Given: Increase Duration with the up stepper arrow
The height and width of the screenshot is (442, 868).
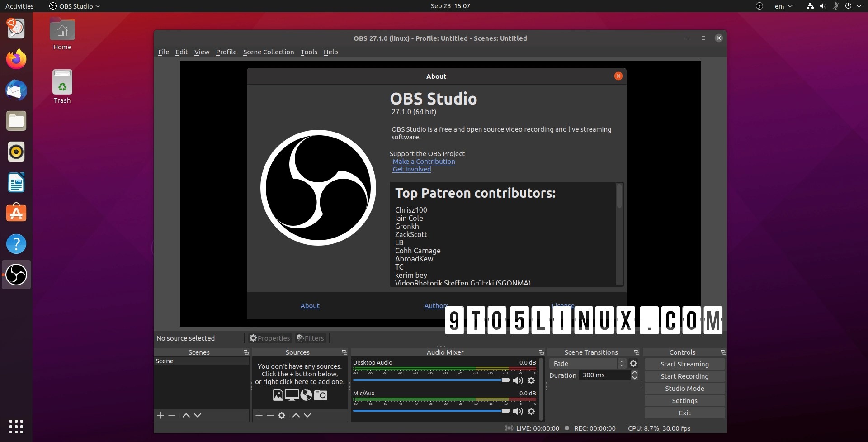Looking at the screenshot, I should 634,372.
